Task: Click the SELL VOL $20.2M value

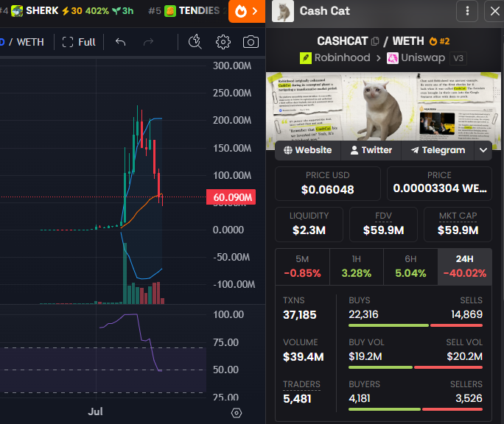Action: [464, 356]
